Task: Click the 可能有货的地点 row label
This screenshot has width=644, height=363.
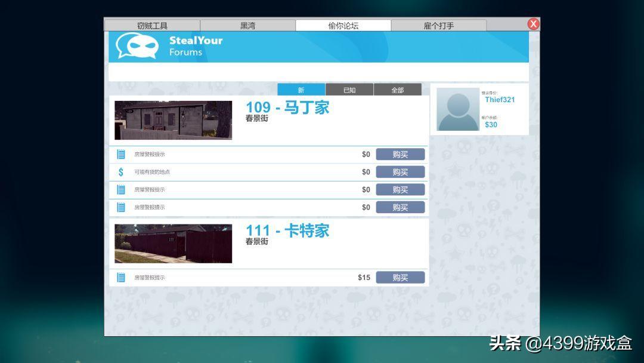Action: (x=152, y=172)
